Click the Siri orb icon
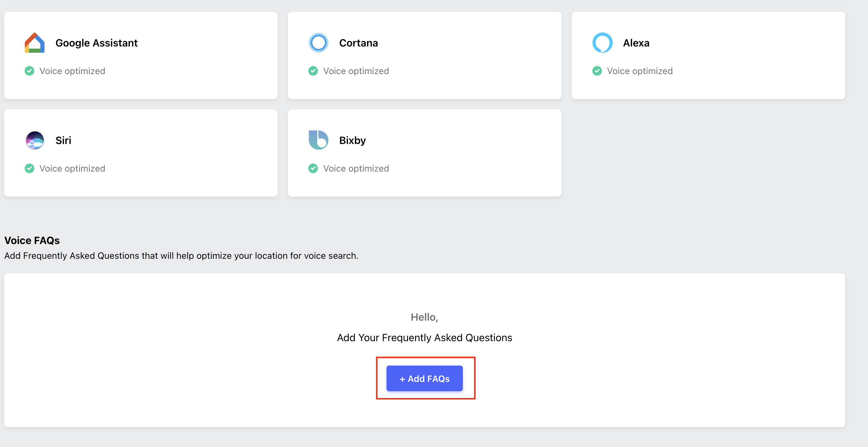The height and width of the screenshot is (447, 868). point(34,140)
